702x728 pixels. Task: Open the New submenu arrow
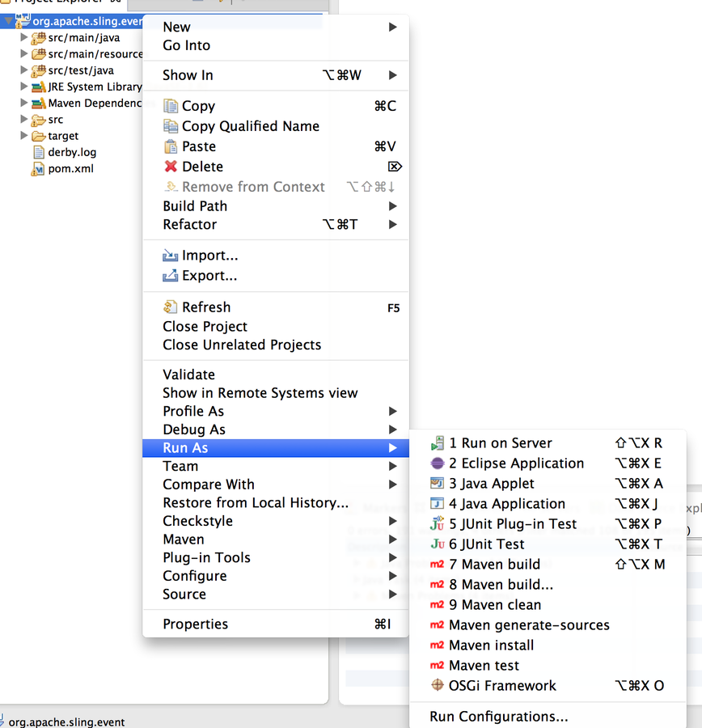point(393,27)
